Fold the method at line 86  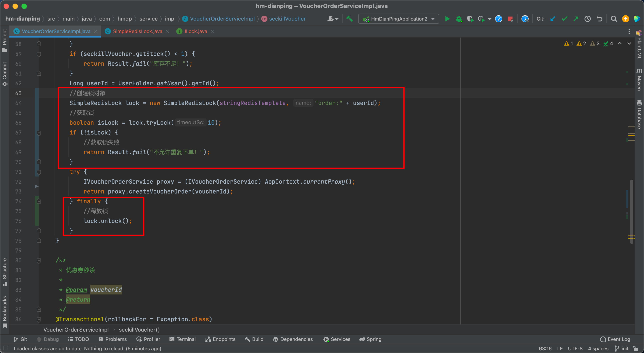click(39, 319)
